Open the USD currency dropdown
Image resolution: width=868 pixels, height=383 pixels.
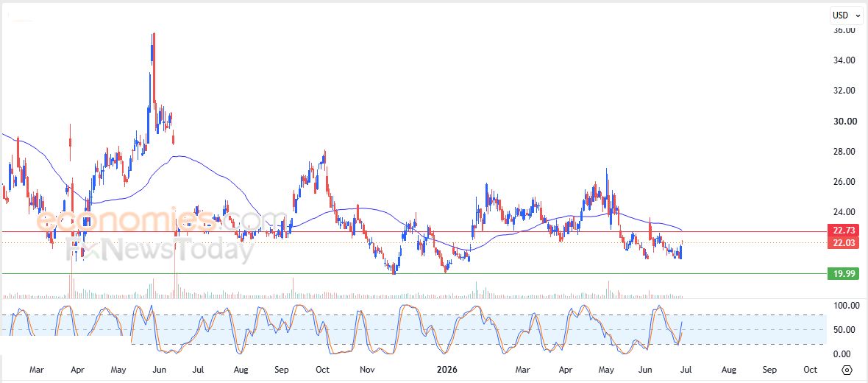tap(847, 15)
